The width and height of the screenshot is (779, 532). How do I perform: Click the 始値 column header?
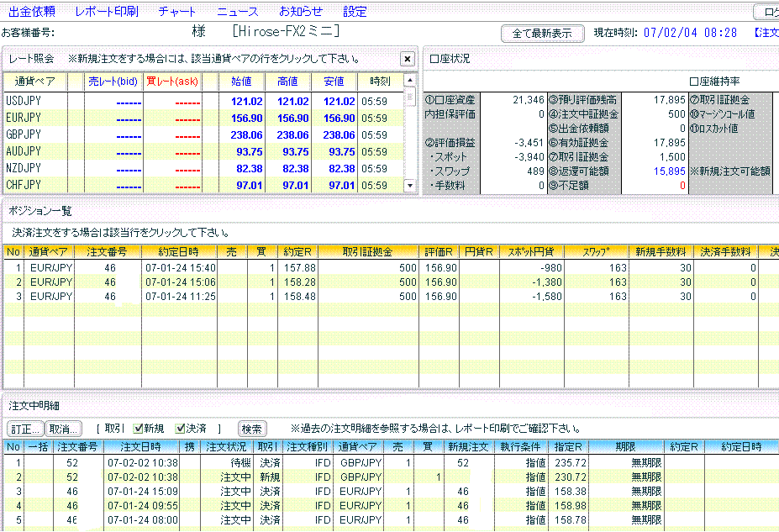click(241, 82)
